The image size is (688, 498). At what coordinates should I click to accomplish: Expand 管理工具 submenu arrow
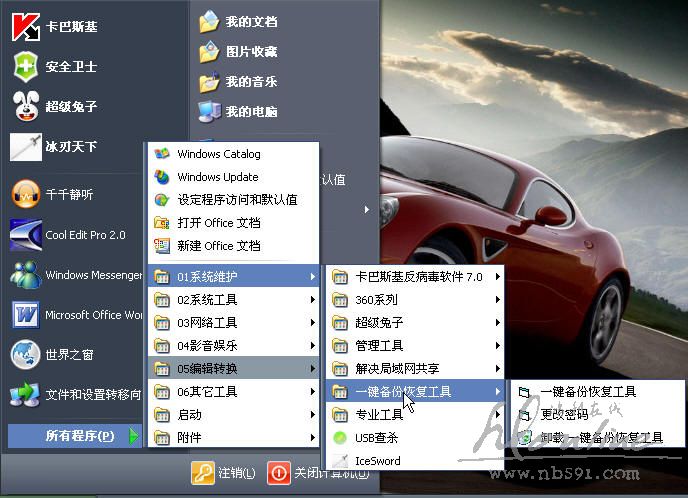coord(497,346)
